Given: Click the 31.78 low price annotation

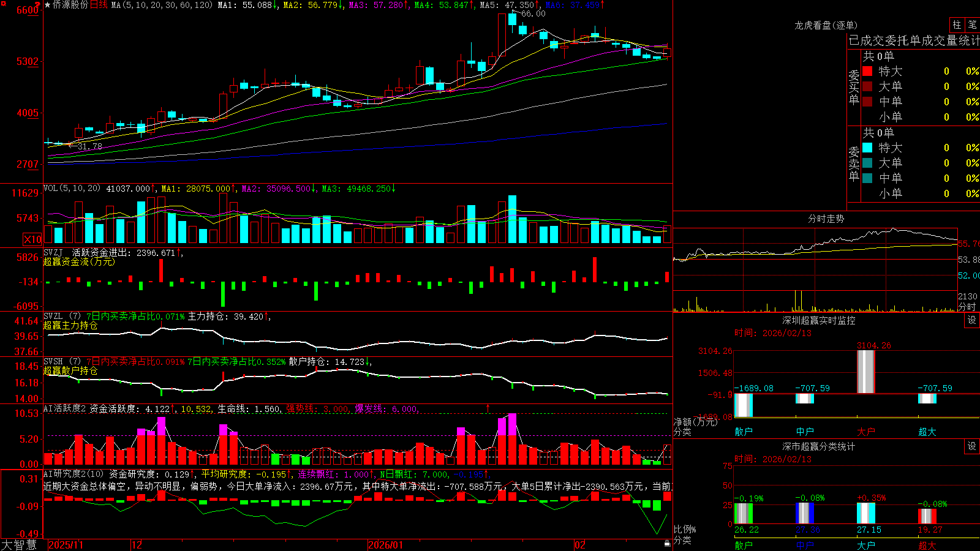Looking at the screenshot, I should tap(89, 146).
